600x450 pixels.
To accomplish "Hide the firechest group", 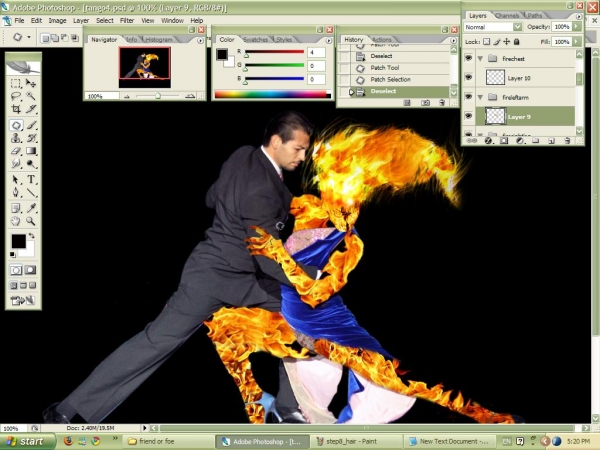I will pos(468,58).
